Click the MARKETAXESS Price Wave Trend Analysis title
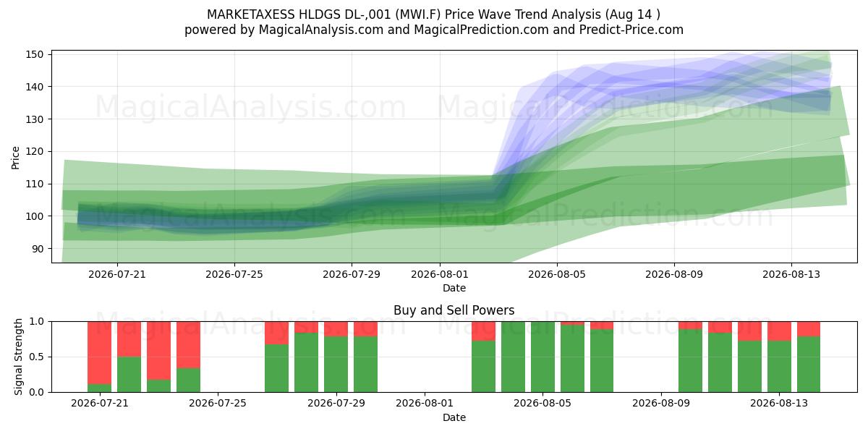Screen dimensions: 868x434 click(434, 14)
